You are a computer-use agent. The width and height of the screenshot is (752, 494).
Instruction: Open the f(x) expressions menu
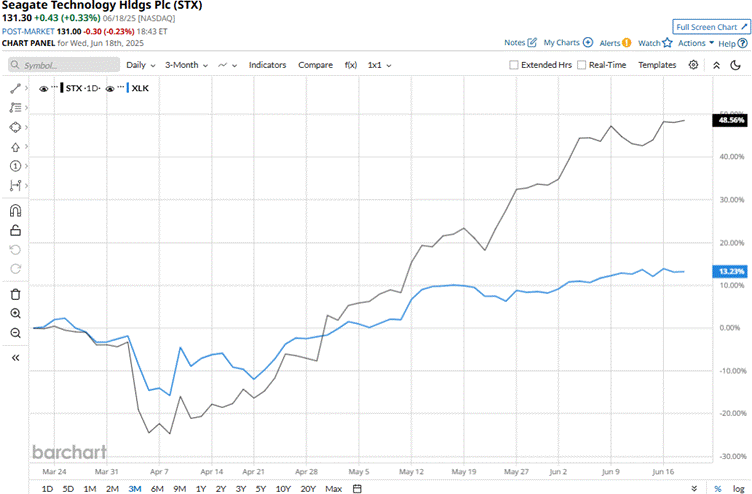pos(351,65)
